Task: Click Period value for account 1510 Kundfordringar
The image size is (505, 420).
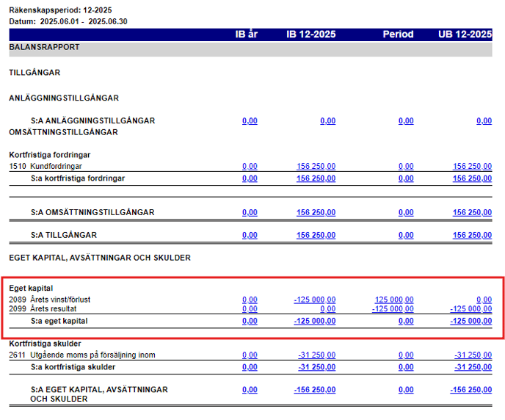Action: point(406,167)
